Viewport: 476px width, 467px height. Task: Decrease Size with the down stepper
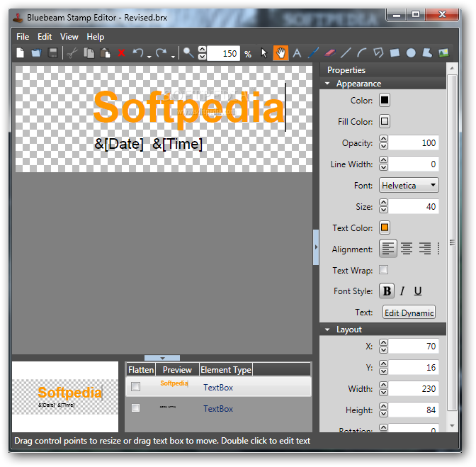pyautogui.click(x=384, y=210)
